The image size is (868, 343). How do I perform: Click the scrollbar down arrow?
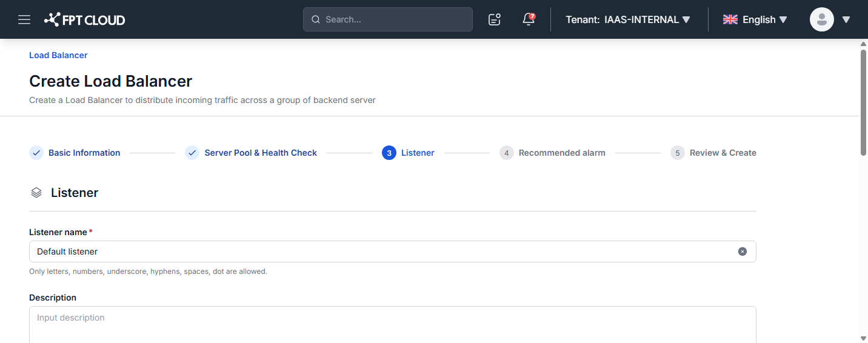863,338
